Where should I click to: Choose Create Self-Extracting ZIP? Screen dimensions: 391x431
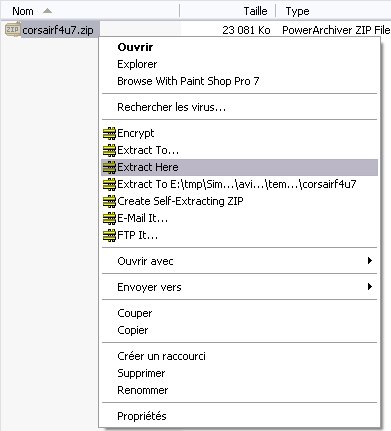pyautogui.click(x=240, y=201)
